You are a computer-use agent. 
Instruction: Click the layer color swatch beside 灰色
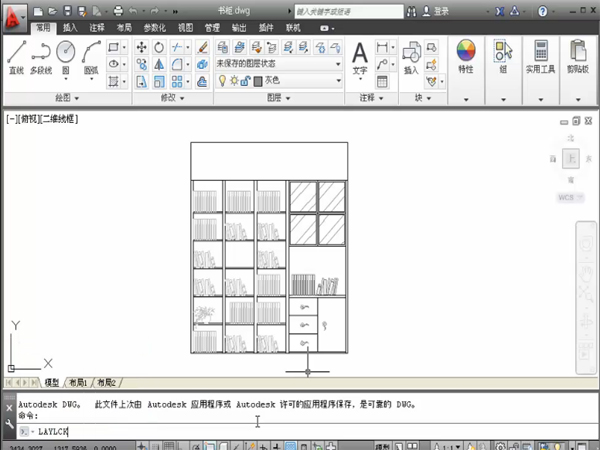coord(258,81)
